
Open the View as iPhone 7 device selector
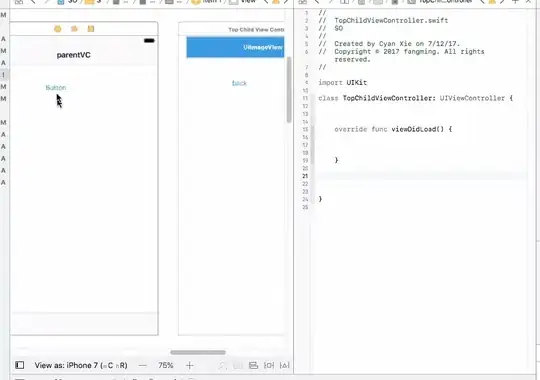point(81,365)
